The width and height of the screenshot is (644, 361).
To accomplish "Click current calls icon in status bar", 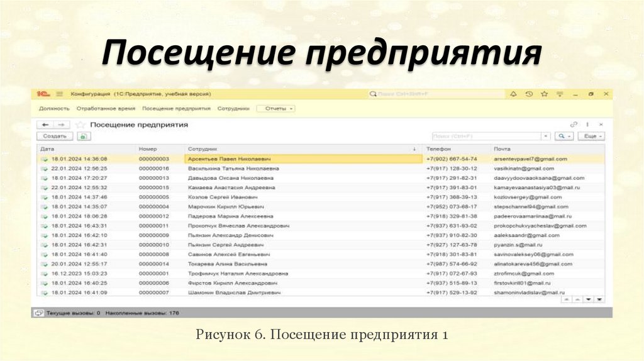I will point(38,313).
